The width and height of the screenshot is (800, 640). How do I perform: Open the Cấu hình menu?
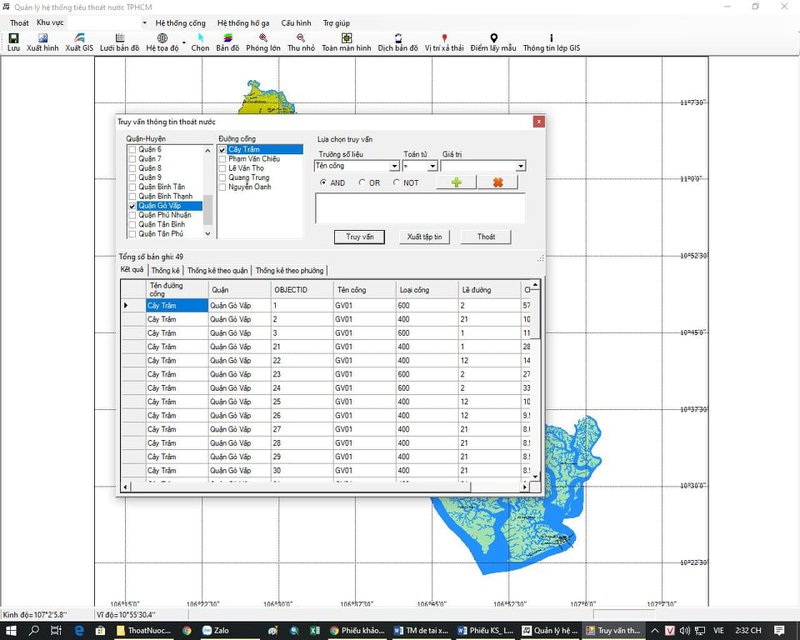coord(296,23)
